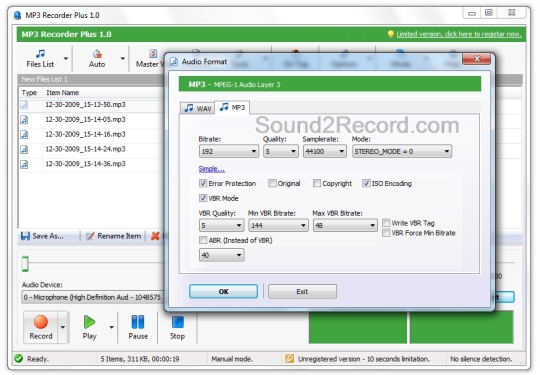Click the Pause button
The width and height of the screenshot is (540, 375).
click(138, 327)
